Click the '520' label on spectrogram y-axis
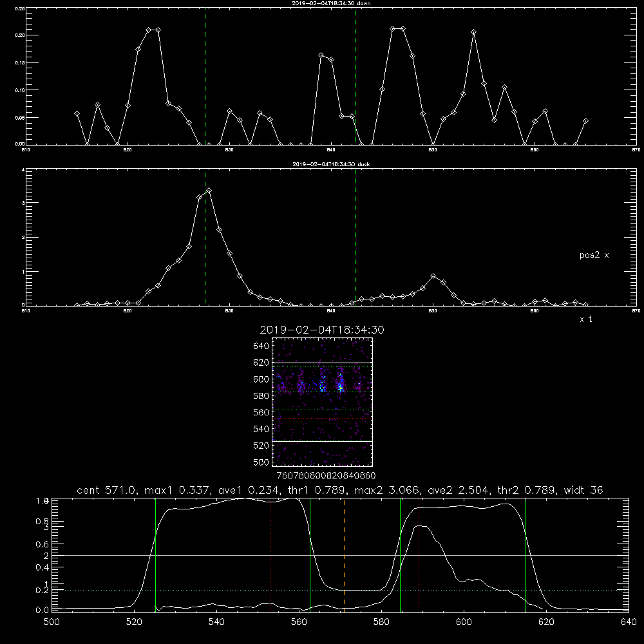This screenshot has height=644, width=644. (261, 446)
